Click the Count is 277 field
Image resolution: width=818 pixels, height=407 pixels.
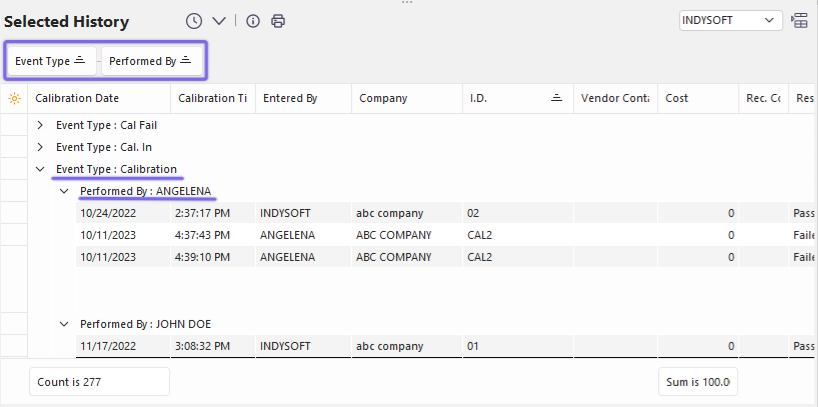click(99, 381)
